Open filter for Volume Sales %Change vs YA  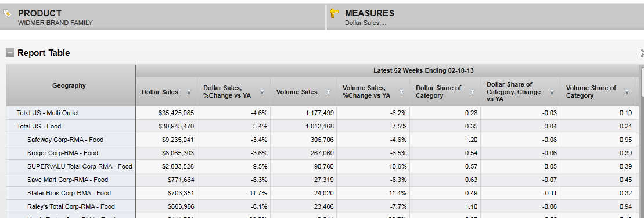tap(401, 92)
